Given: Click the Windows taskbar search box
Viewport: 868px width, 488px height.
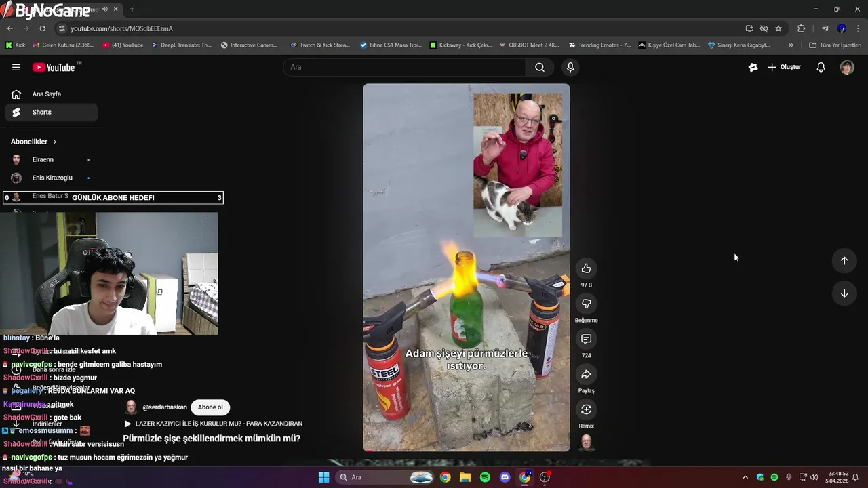Looking at the screenshot, I should pyautogui.click(x=385, y=477).
